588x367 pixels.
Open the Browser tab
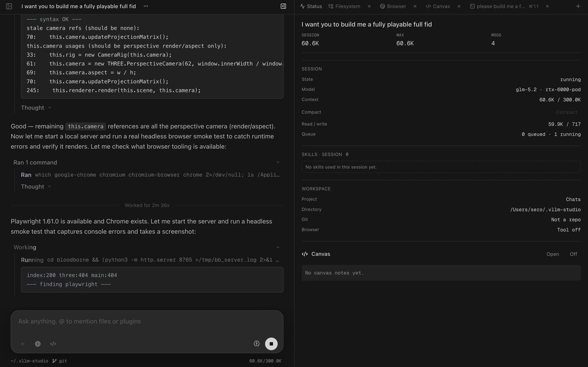[393, 6]
